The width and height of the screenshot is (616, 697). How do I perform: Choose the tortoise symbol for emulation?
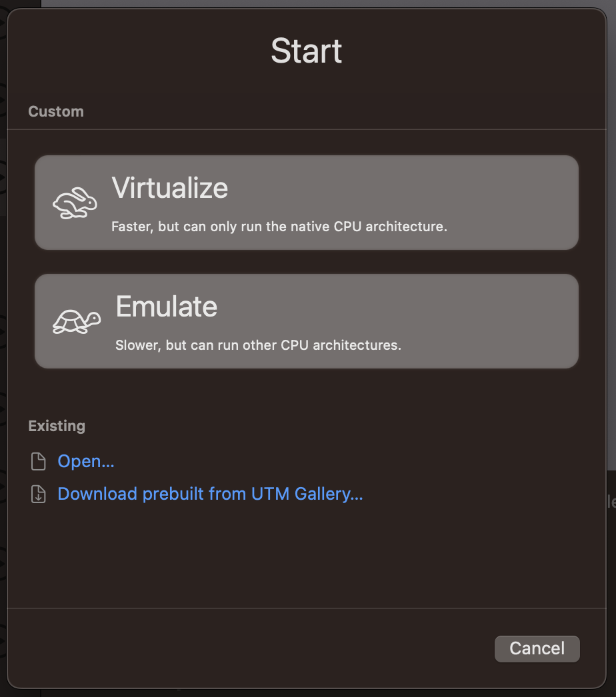point(75,321)
